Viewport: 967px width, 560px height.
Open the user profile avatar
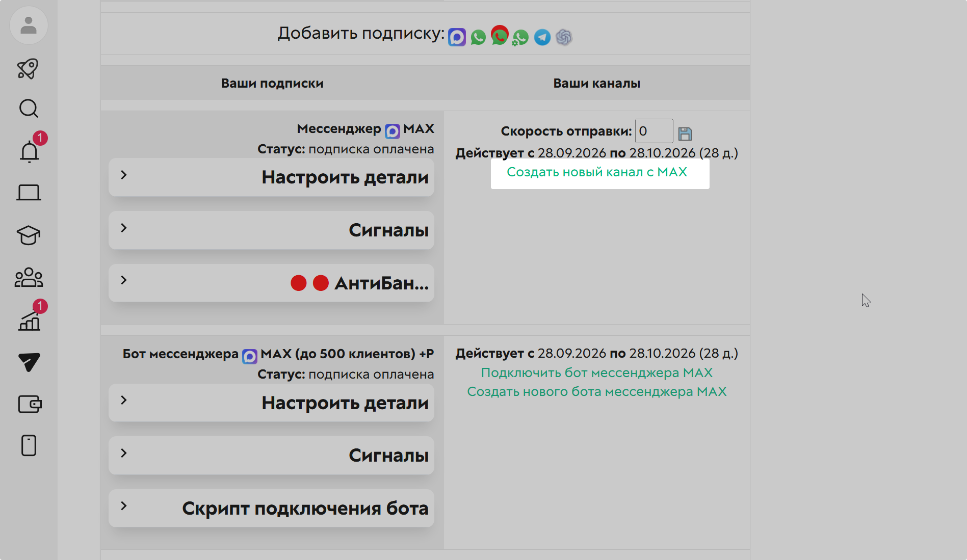click(x=29, y=25)
